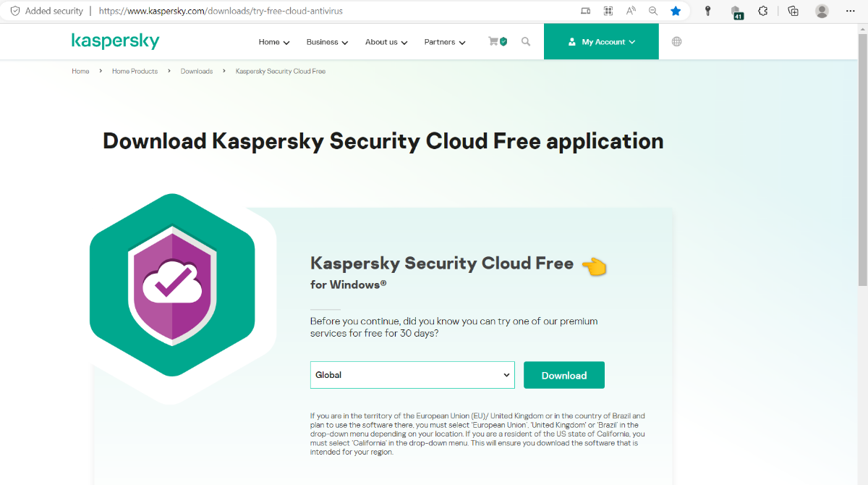Expand the My Account menu
Image resolution: width=868 pixels, height=485 pixels.
click(601, 42)
